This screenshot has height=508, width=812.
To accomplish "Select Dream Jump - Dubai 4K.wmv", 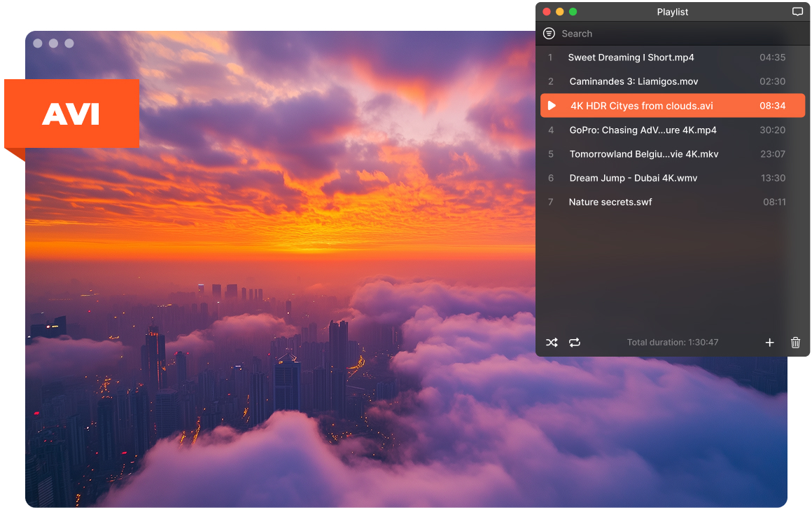I will [673, 178].
